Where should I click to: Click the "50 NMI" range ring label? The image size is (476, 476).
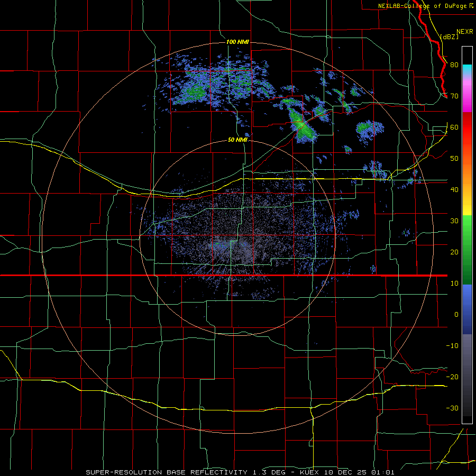(x=237, y=140)
